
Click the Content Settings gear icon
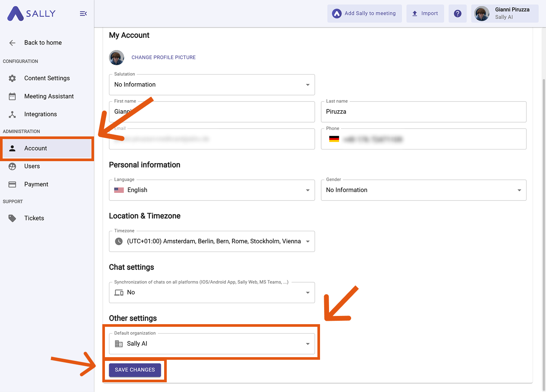point(12,78)
